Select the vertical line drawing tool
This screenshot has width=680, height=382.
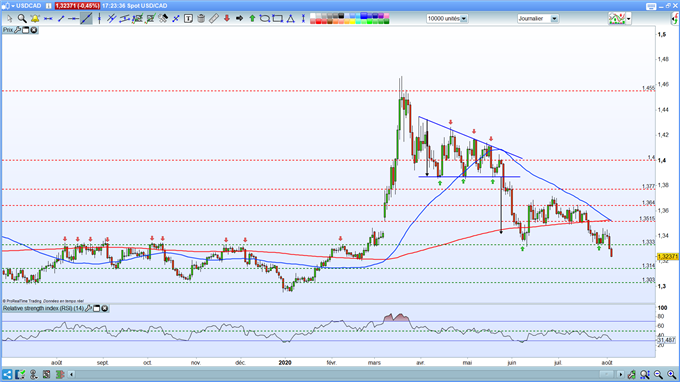click(99, 19)
